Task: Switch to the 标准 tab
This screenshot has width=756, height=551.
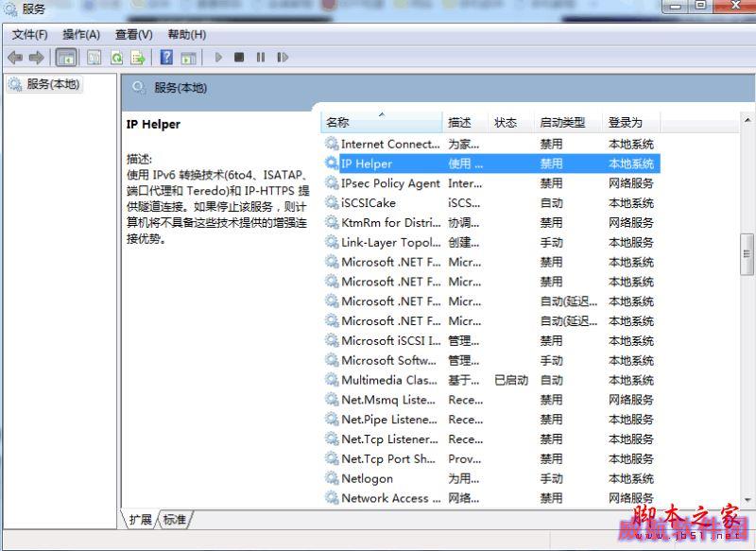Action: click(x=175, y=519)
